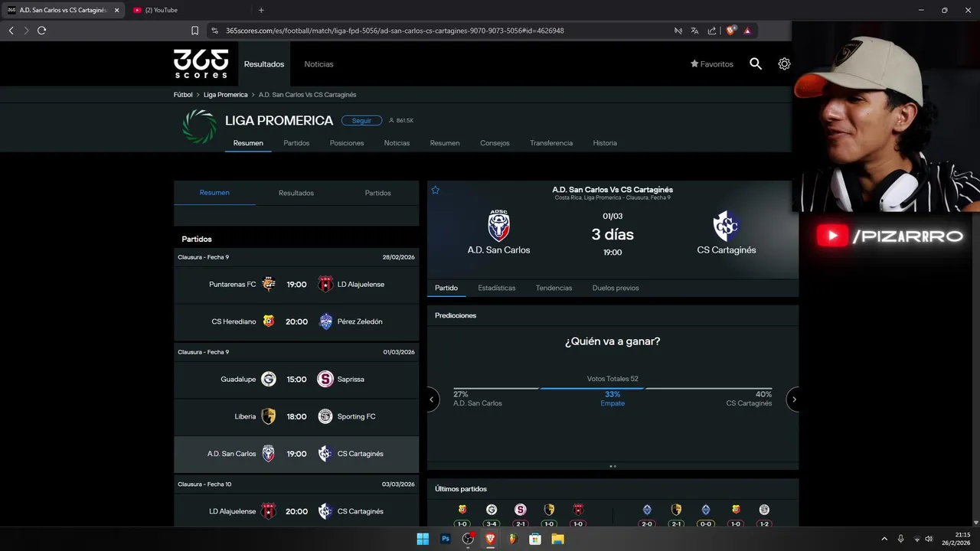Image resolution: width=980 pixels, height=551 pixels.
Task: Open FL Studio from the taskbar
Action: tap(513, 539)
